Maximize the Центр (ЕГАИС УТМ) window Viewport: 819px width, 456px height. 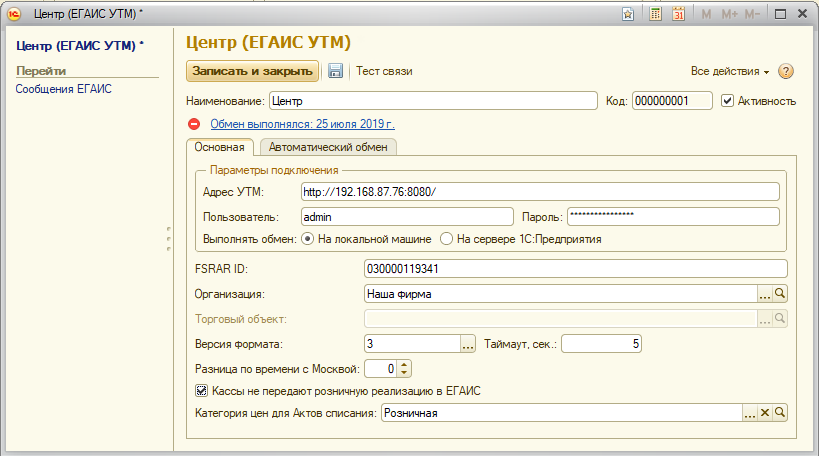(780, 14)
